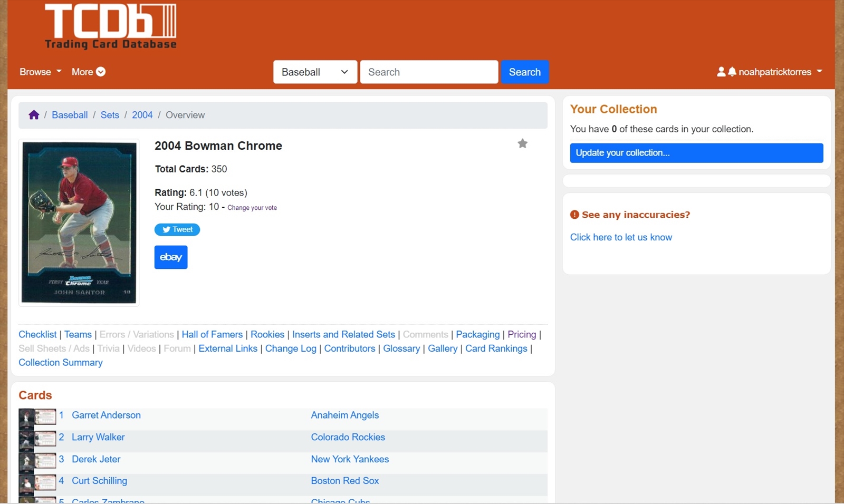
Task: Open Card Rankings tab
Action: 496,348
